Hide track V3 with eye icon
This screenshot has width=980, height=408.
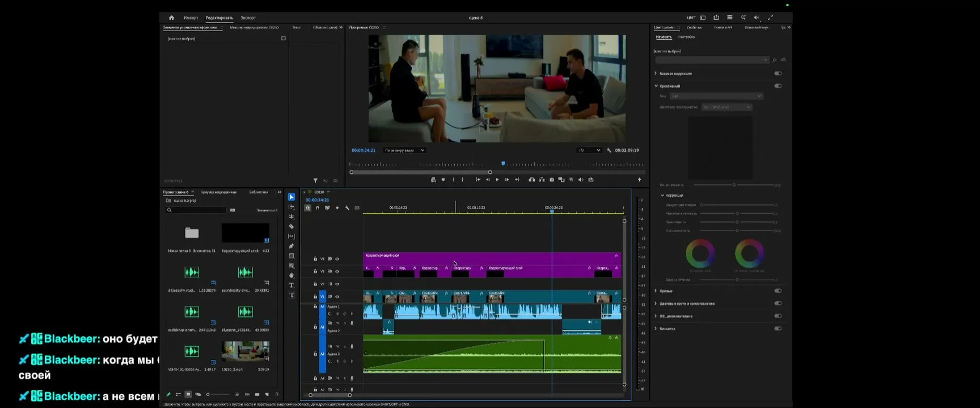[x=337, y=271]
